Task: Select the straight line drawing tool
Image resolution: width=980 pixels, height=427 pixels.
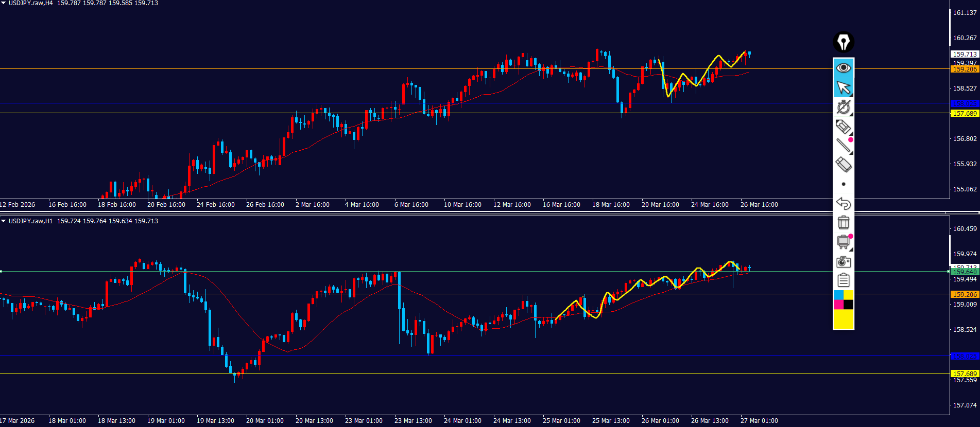Action: tap(843, 146)
